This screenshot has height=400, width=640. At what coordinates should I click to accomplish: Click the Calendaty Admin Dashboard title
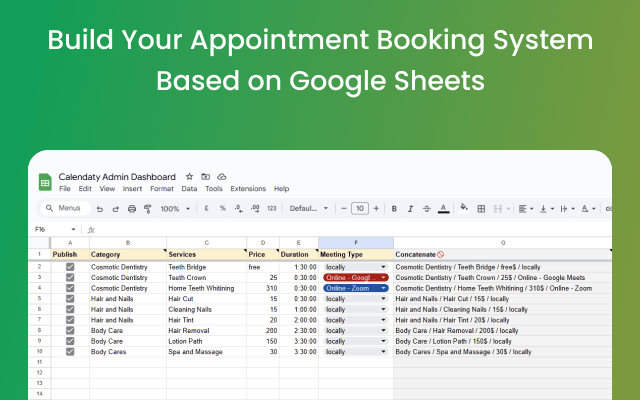[117, 177]
